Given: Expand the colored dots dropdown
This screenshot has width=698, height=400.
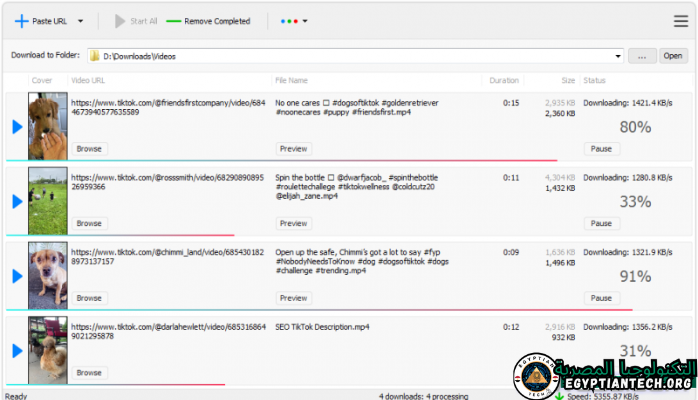Looking at the screenshot, I should 294,20.
